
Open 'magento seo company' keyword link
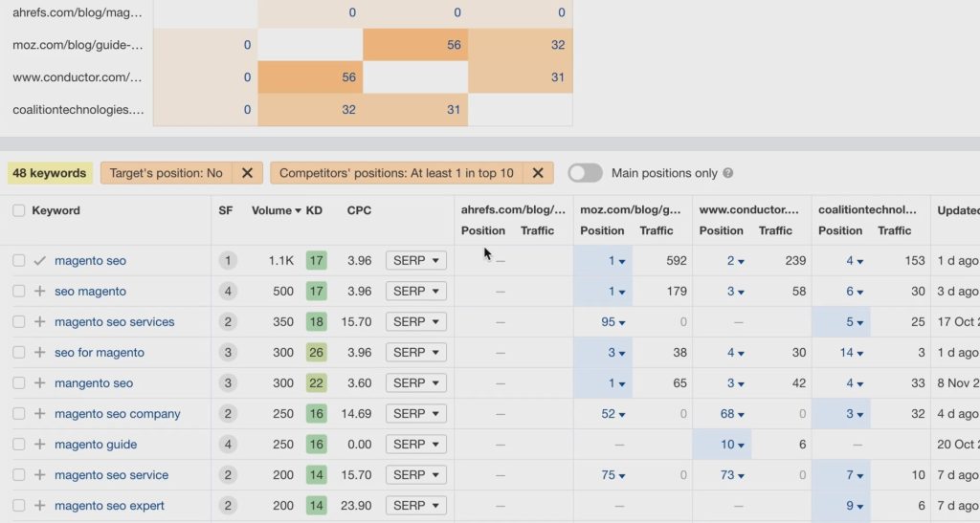[x=118, y=413]
